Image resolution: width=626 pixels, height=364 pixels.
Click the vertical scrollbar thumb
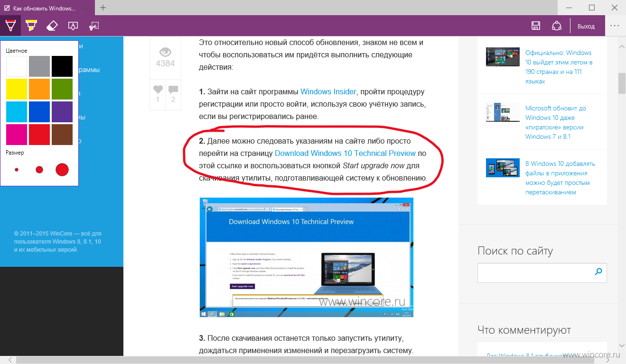click(622, 84)
